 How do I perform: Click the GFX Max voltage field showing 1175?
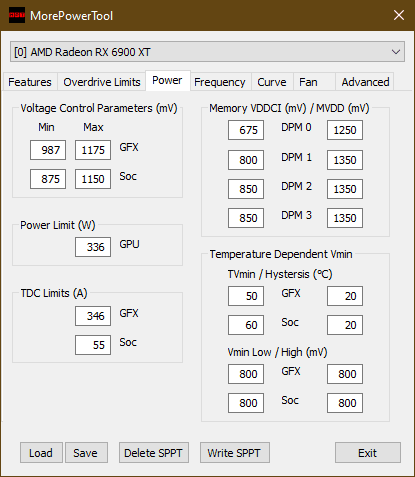tap(93, 150)
